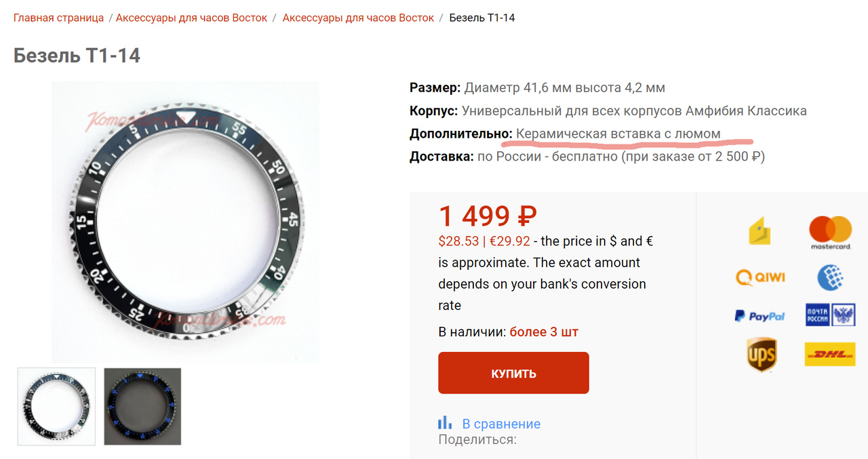Open second Аксессуары для часов Восток breadcrumb
The image size is (868, 459).
pyautogui.click(x=358, y=18)
